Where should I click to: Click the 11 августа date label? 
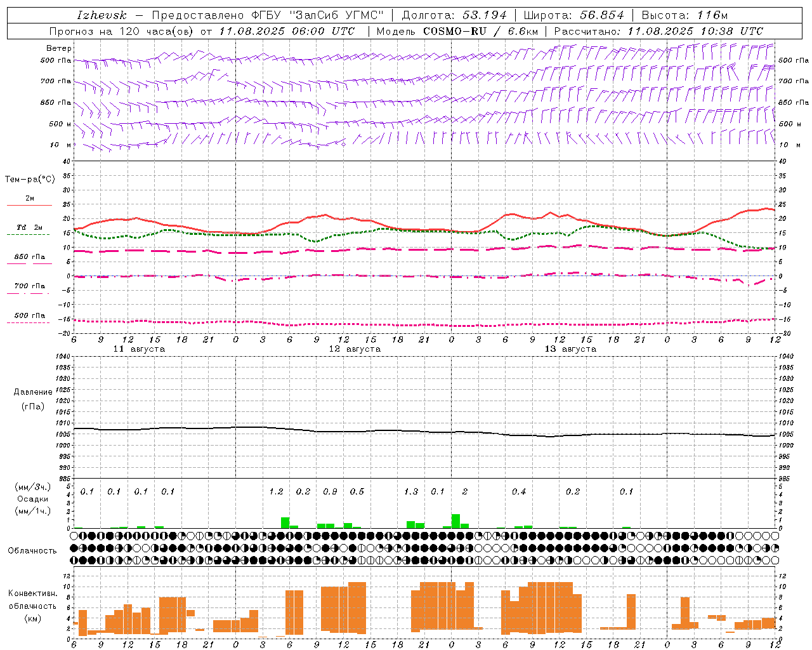pos(139,349)
